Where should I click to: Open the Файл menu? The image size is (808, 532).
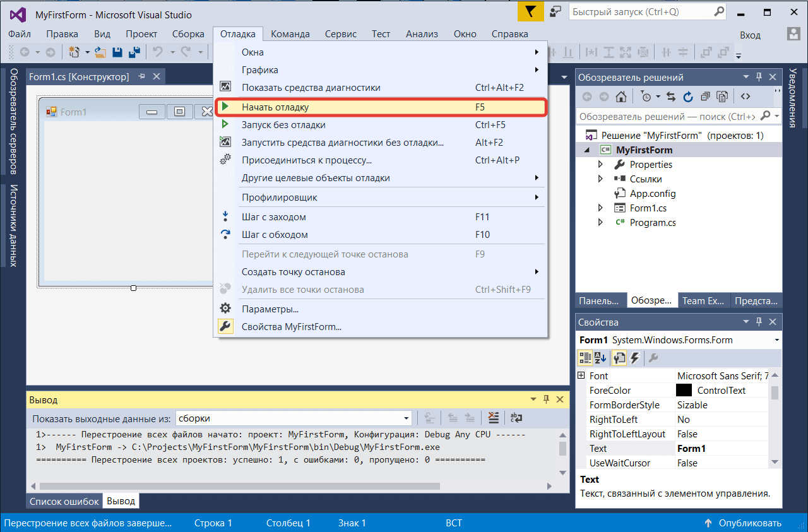click(x=20, y=34)
